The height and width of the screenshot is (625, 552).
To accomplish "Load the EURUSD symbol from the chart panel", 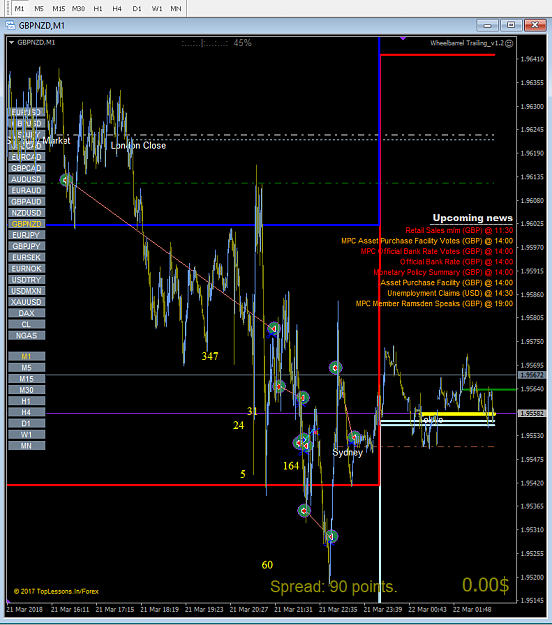I will [x=26, y=112].
